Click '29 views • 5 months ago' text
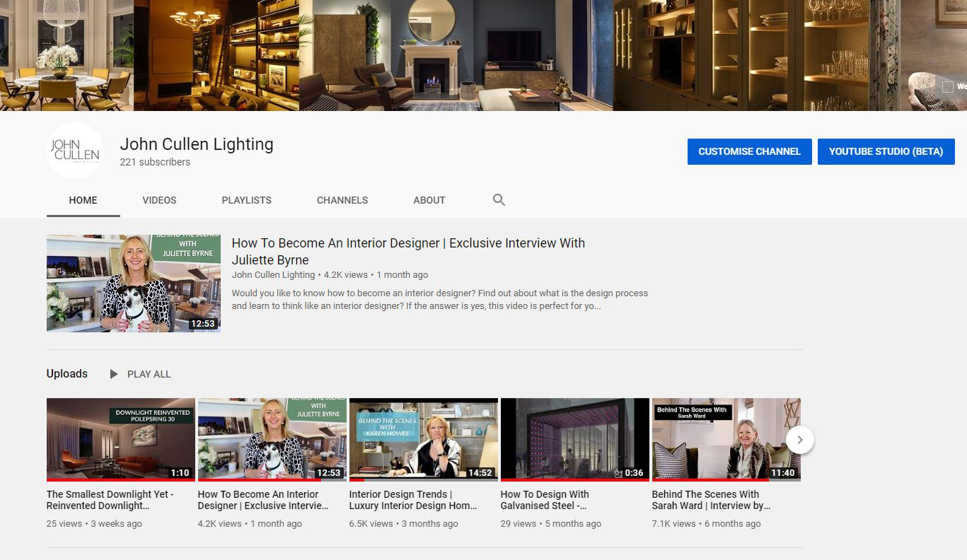This screenshot has height=560, width=967. coord(551,524)
